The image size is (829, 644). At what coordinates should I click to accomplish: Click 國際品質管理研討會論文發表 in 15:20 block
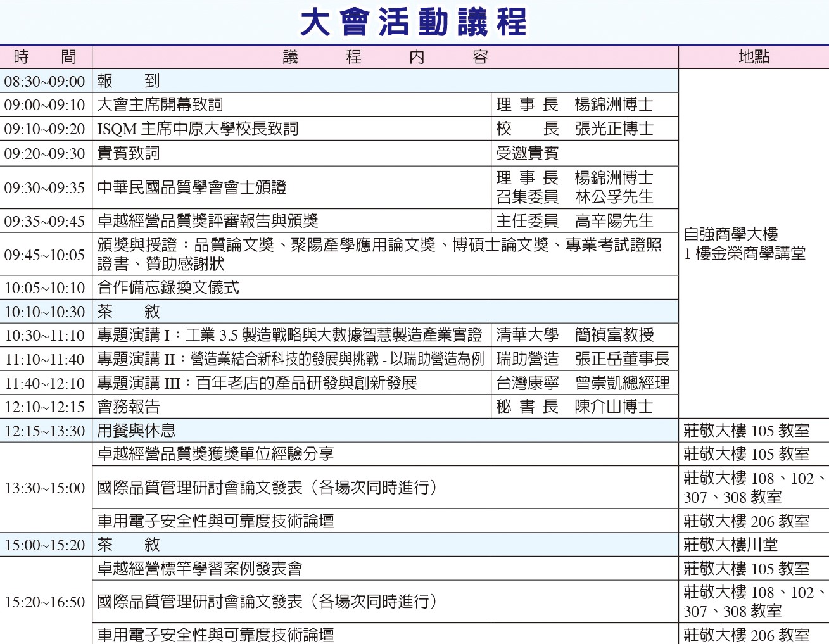pyautogui.click(x=267, y=602)
